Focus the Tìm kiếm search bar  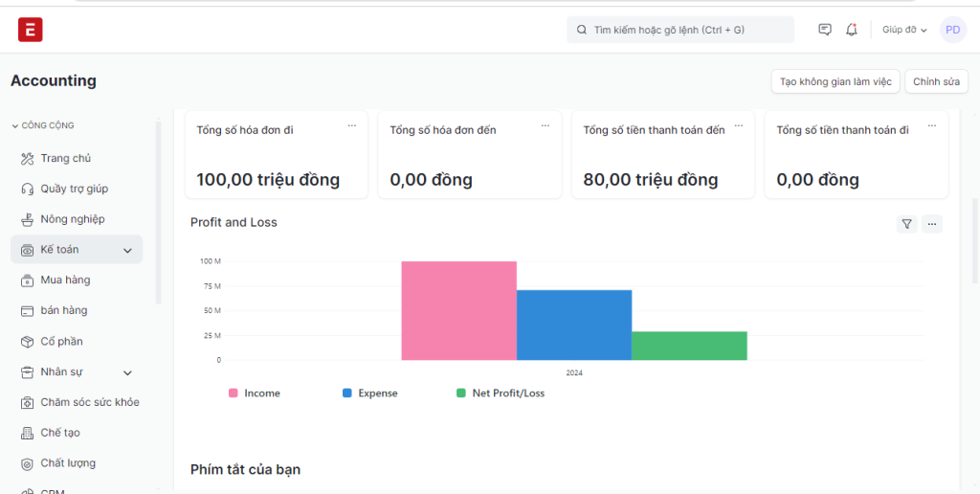[x=680, y=30]
